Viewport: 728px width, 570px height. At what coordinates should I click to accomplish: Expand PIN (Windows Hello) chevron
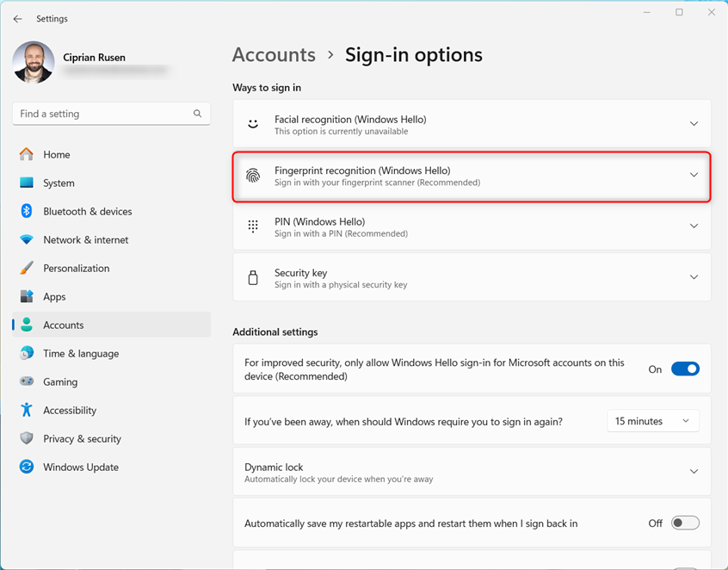coord(694,226)
